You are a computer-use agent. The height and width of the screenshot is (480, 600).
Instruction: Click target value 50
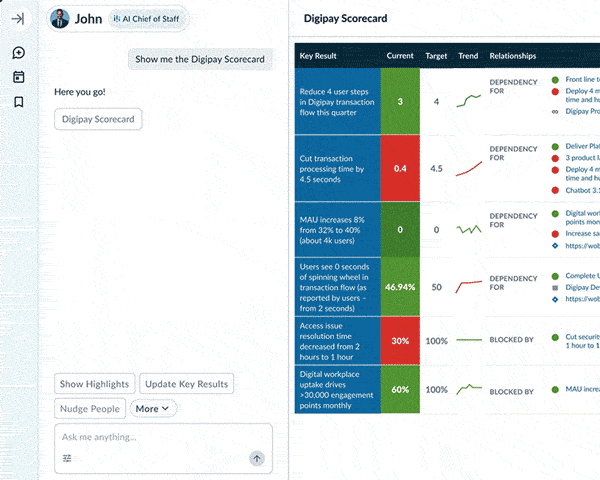pyautogui.click(x=437, y=287)
